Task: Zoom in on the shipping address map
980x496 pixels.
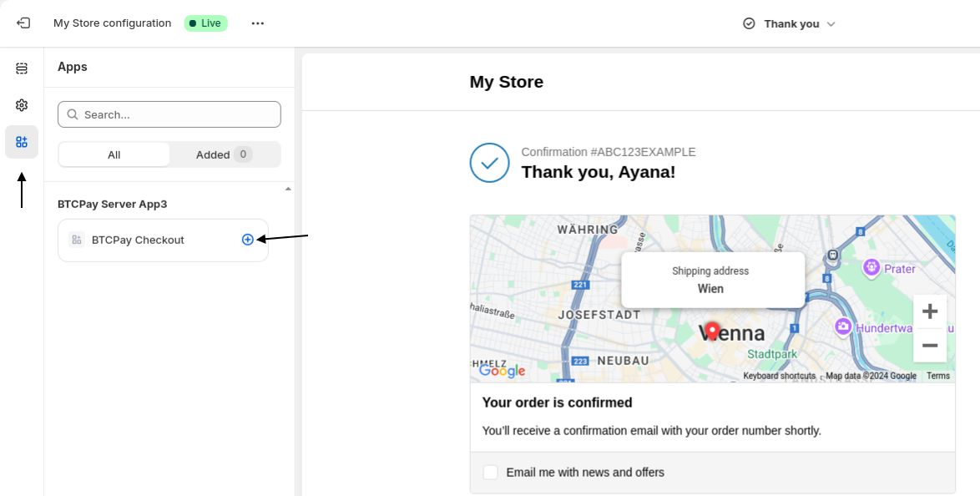Action: click(x=929, y=311)
